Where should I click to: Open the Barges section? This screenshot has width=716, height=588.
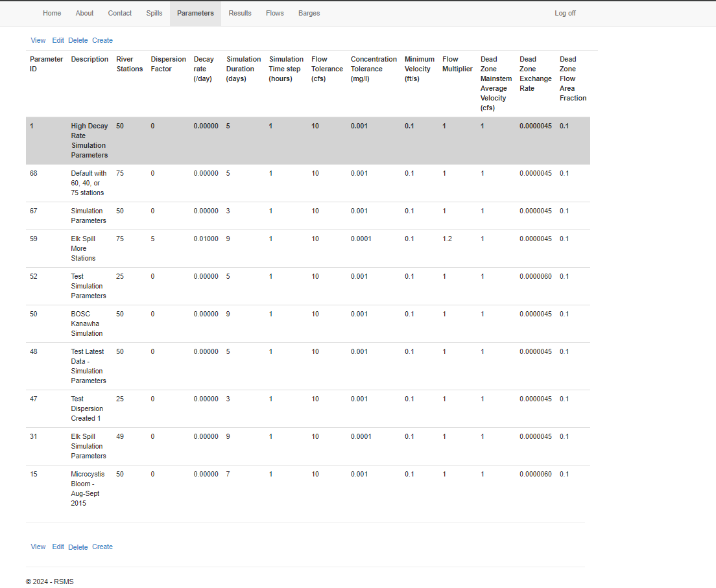(309, 13)
